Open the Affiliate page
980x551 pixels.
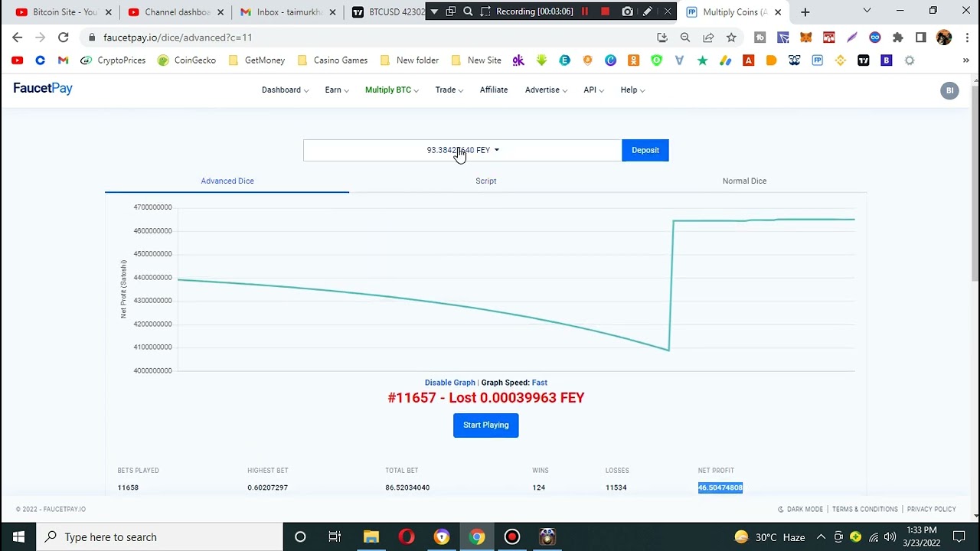pyautogui.click(x=494, y=90)
